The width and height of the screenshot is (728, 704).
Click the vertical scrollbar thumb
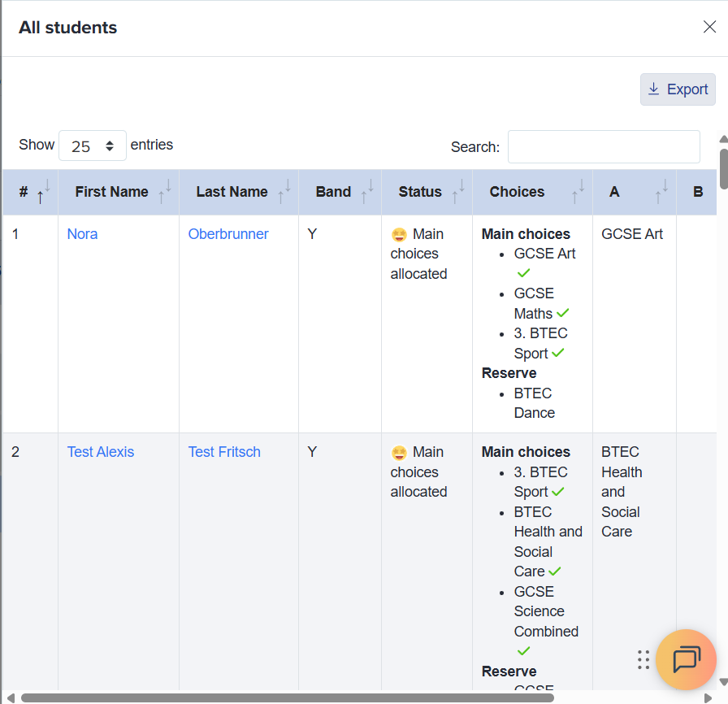723,168
